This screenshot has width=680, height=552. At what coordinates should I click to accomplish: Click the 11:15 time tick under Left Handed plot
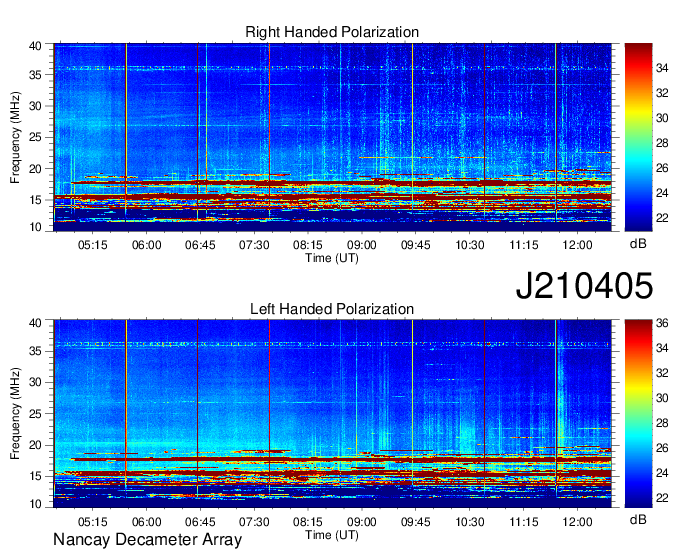523,521
